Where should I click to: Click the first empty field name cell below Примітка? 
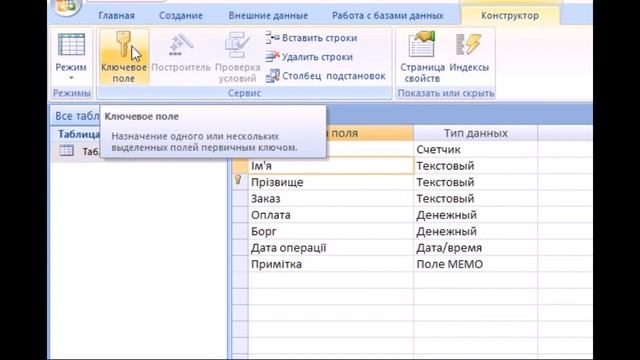[x=331, y=280]
